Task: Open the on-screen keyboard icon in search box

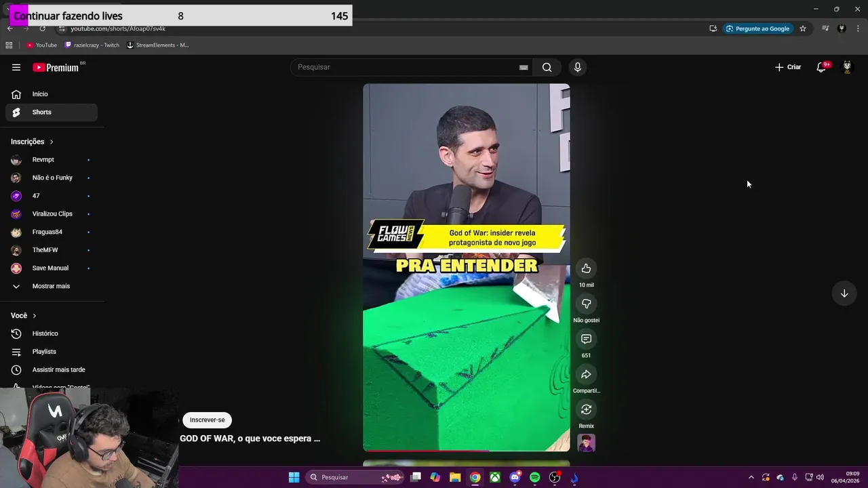Action: coord(524,67)
